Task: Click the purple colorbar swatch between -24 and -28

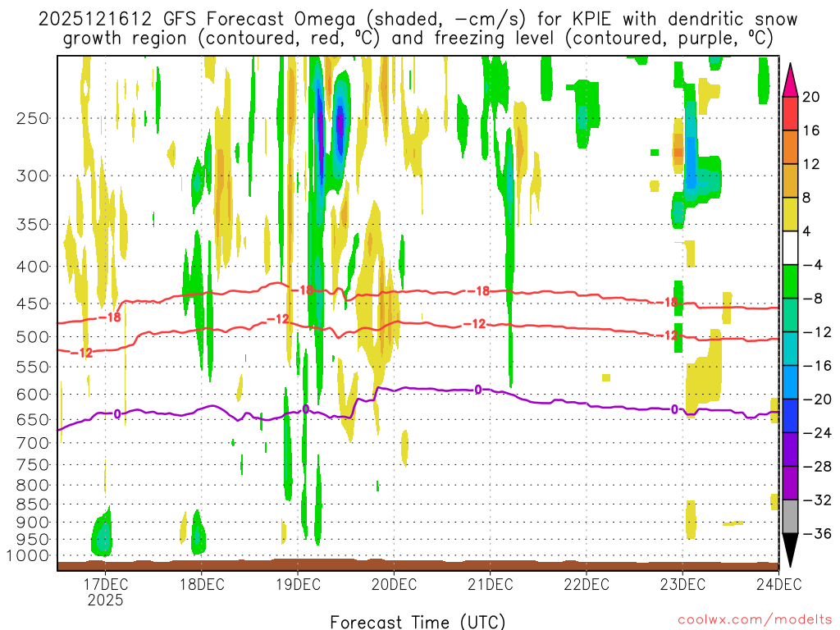Action: point(790,450)
